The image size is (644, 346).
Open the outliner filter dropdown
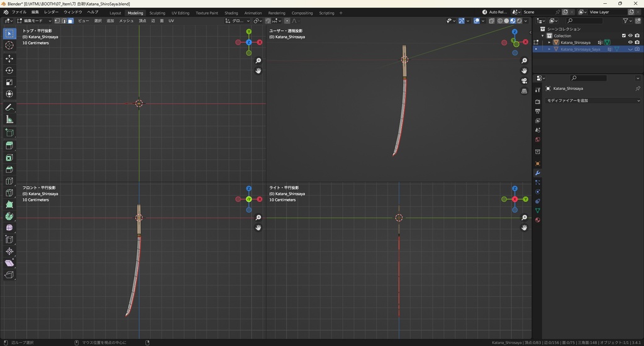[627, 21]
